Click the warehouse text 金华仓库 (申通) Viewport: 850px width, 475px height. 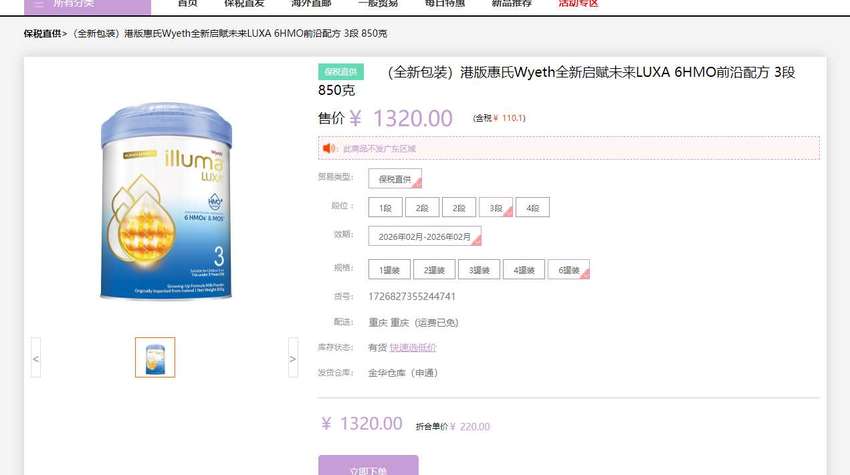403,373
